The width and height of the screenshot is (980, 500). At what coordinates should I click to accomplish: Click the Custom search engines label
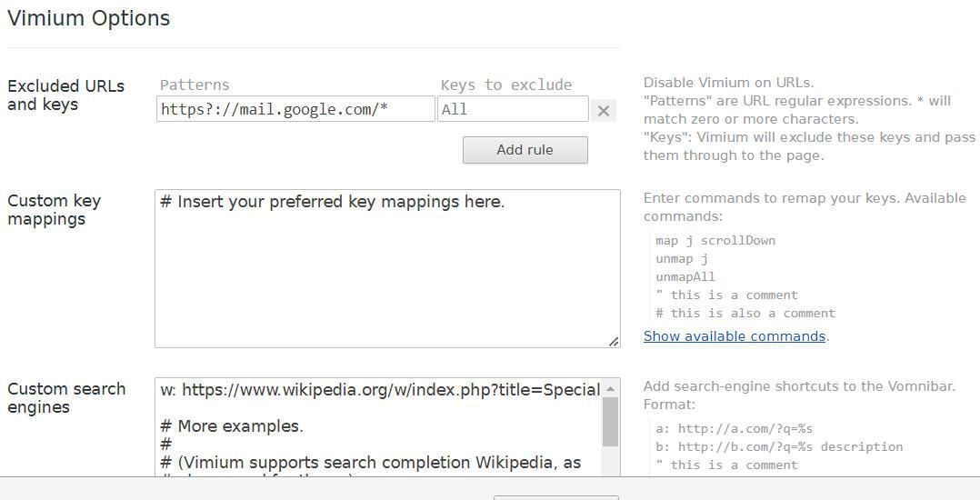66,398
